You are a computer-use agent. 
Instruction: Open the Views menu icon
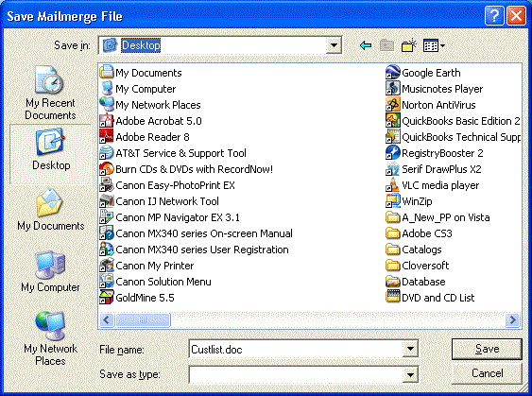(x=434, y=45)
